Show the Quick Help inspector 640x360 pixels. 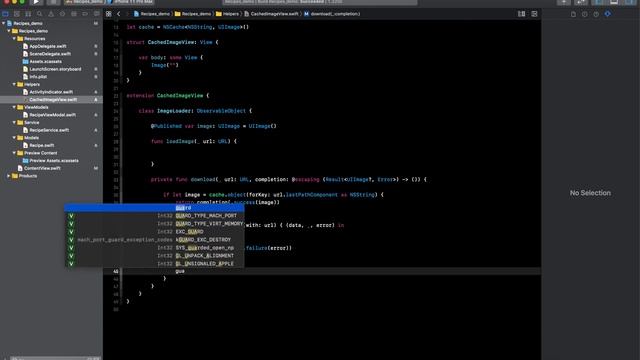596,14
